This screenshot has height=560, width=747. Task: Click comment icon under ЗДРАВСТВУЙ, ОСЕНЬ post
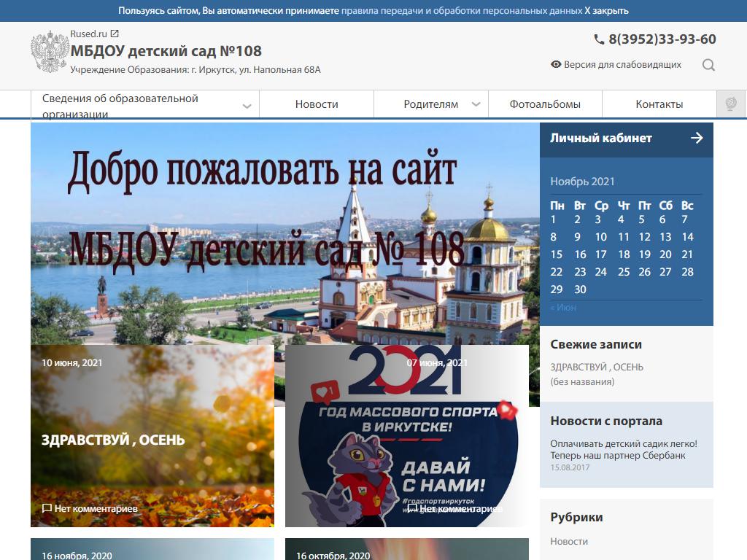click(47, 508)
